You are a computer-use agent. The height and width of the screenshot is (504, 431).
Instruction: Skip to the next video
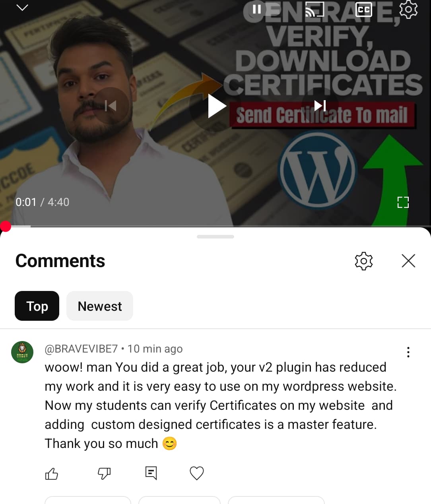pyautogui.click(x=320, y=106)
